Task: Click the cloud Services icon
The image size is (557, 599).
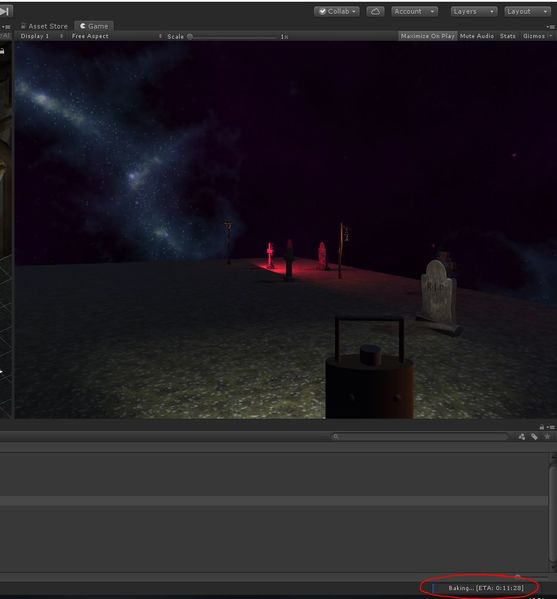Action: click(x=375, y=11)
